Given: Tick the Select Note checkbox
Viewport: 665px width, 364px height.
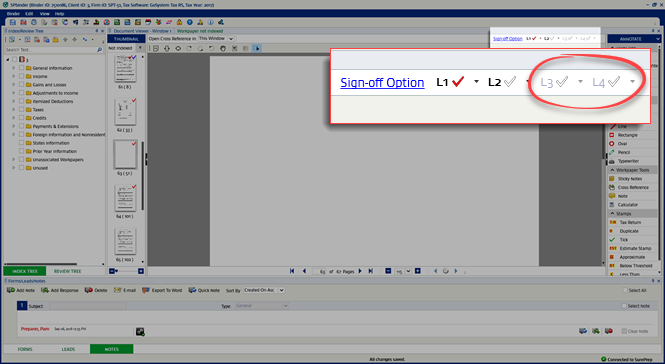Looking at the screenshot, I should pos(624,306).
